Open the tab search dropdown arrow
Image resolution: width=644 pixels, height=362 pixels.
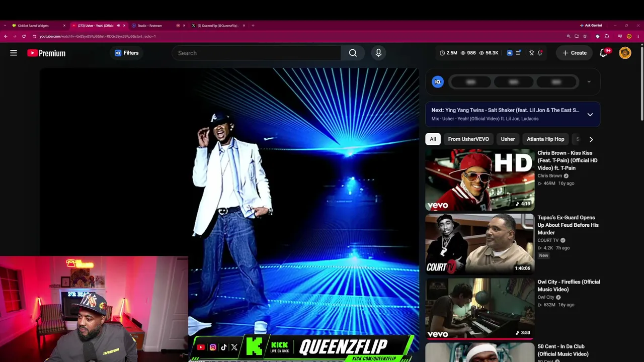coord(5,26)
